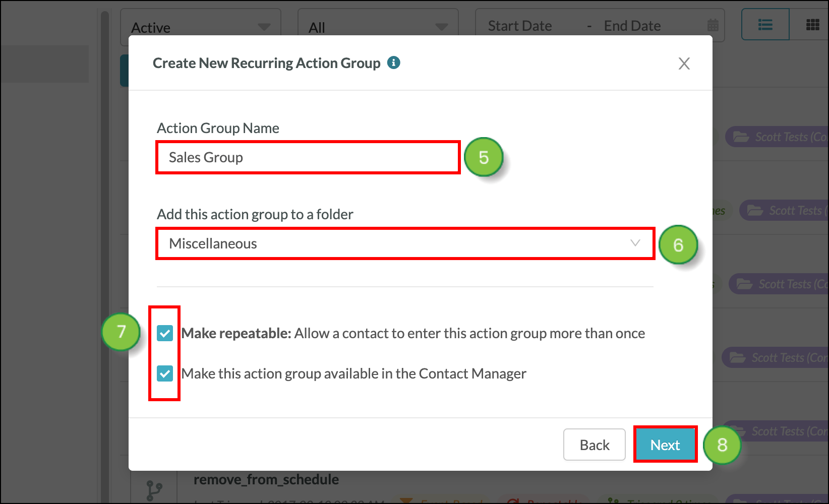Open the All filter dropdown behind the dialog
This screenshot has height=504, width=829.
point(378,27)
